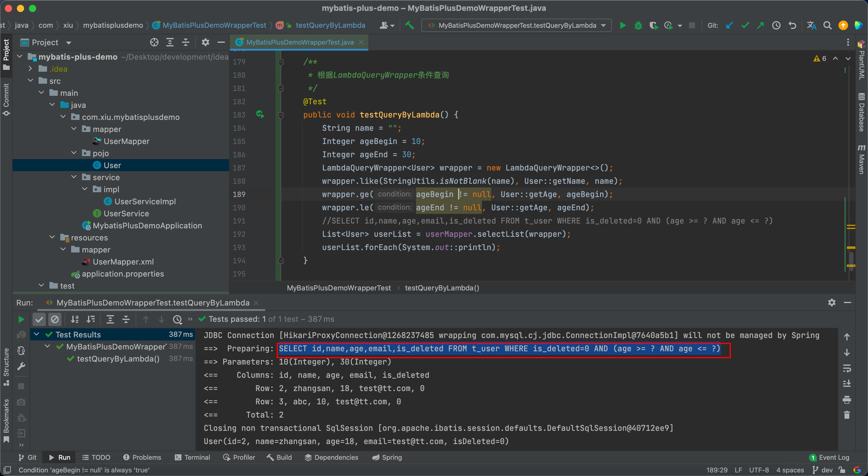Select testQueryByLambda() in test results
Screen dimensions: 868x476
point(118,359)
